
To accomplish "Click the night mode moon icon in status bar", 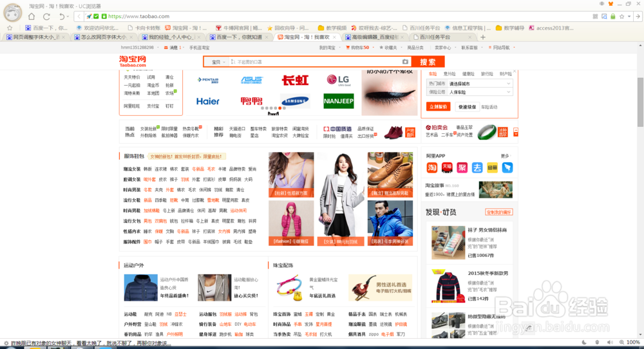I will click(585, 342).
